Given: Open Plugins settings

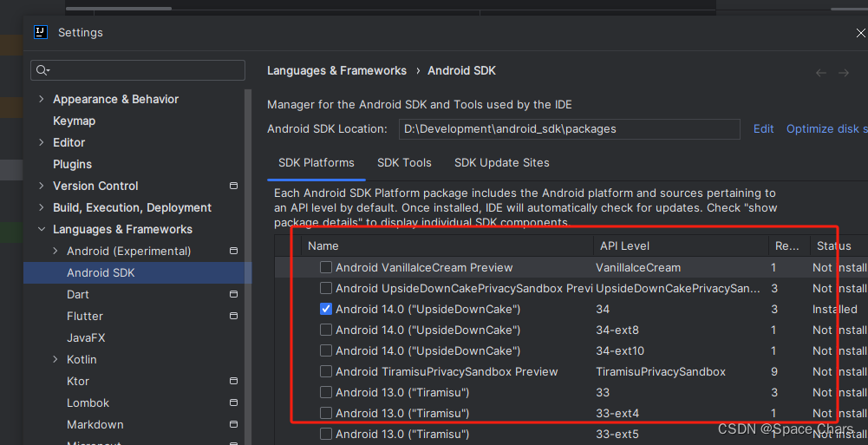Looking at the screenshot, I should [73, 165].
